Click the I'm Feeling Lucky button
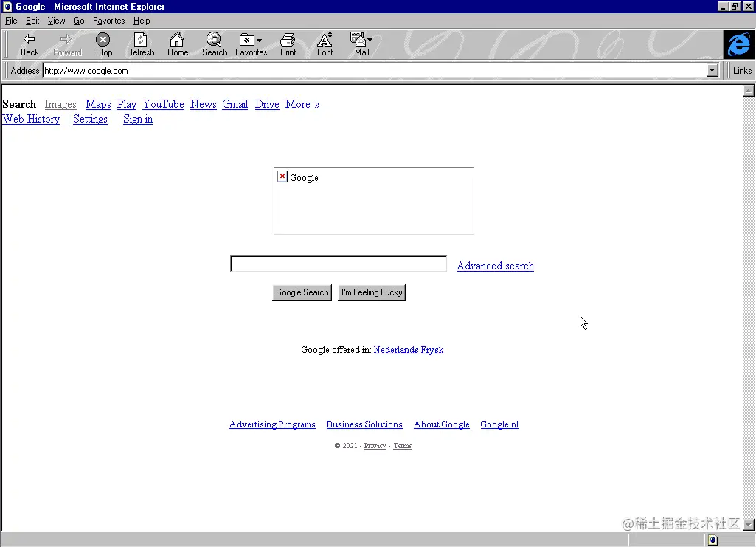 point(372,292)
